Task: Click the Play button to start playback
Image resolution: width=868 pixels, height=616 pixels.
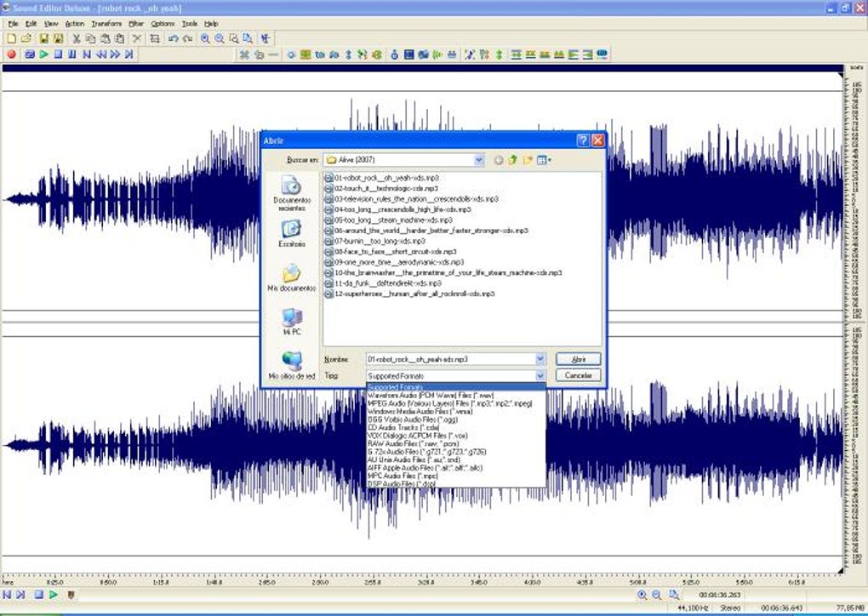Action: click(x=44, y=54)
